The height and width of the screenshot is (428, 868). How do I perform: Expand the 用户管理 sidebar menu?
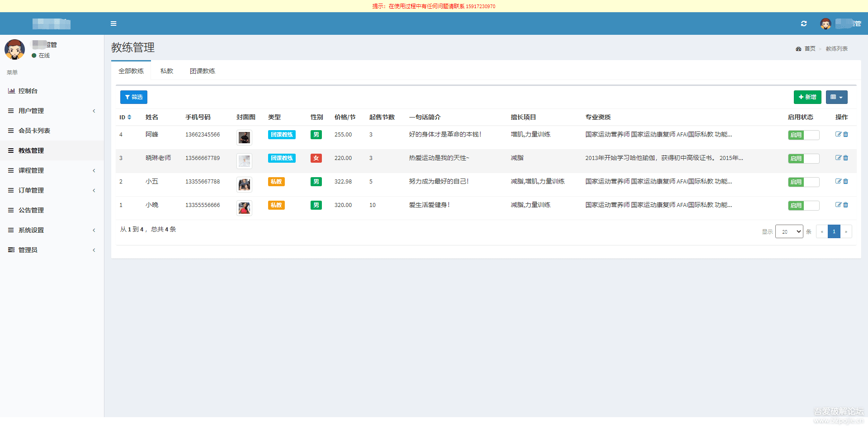tap(31, 111)
